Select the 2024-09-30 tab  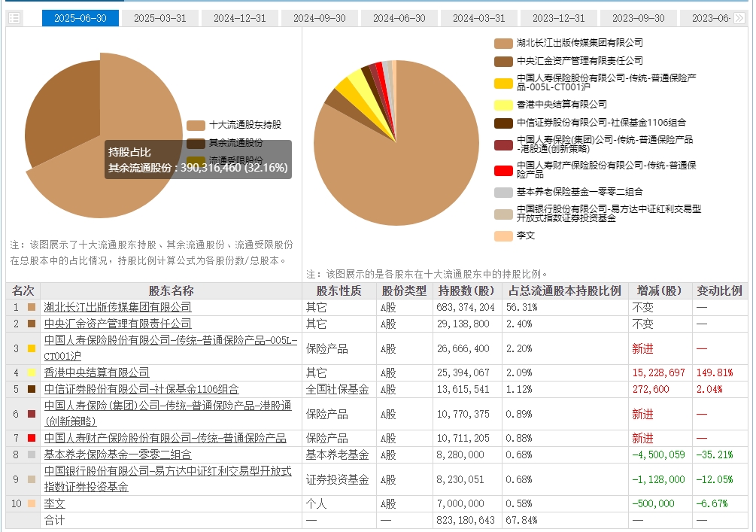(319, 18)
